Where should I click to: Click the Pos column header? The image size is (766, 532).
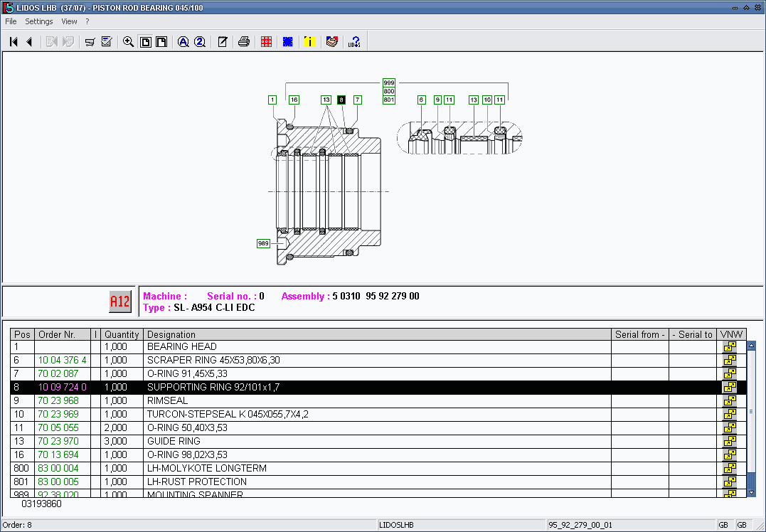point(23,335)
